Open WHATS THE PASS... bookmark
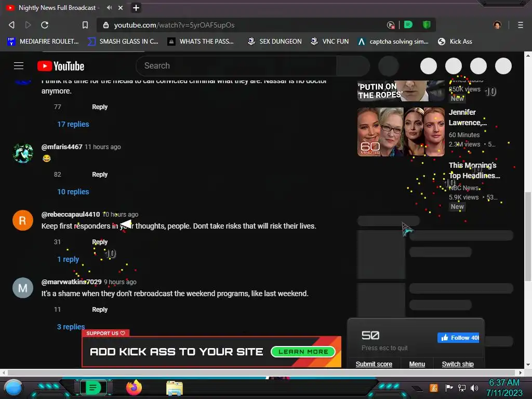The height and width of the screenshot is (399, 532). (x=201, y=42)
